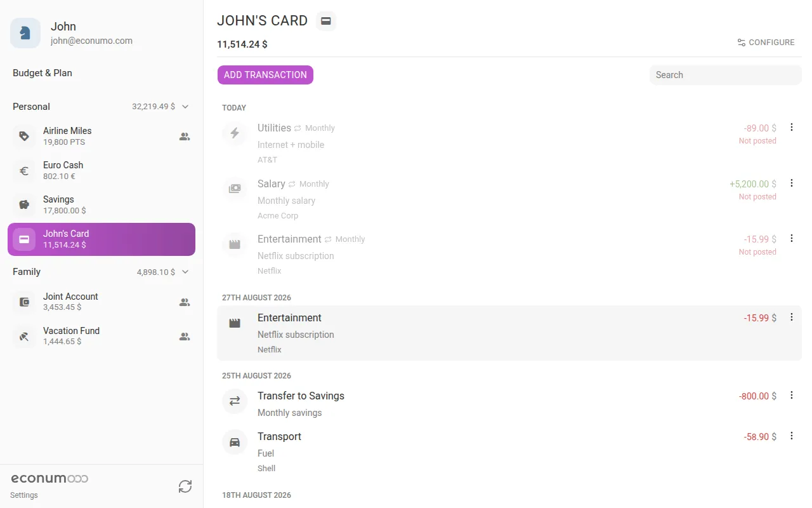Click John's knight avatar icon
Viewport: 812px width, 508px height.
tap(25, 33)
